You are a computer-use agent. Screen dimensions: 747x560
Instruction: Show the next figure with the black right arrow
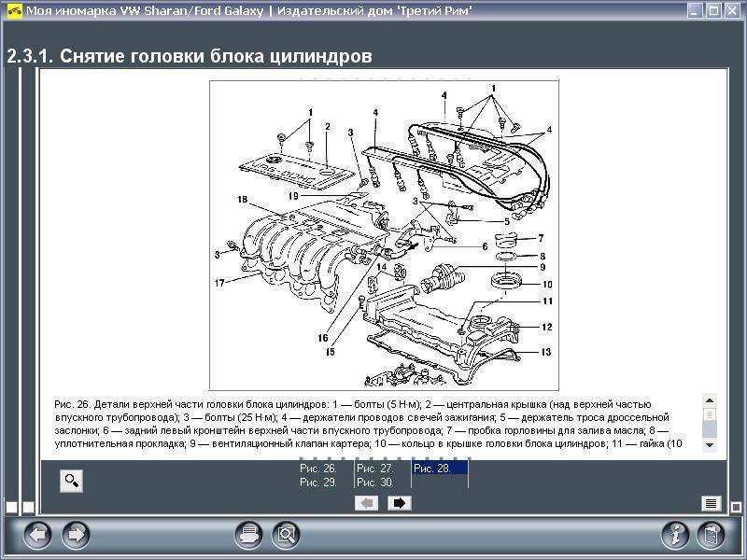(x=400, y=503)
